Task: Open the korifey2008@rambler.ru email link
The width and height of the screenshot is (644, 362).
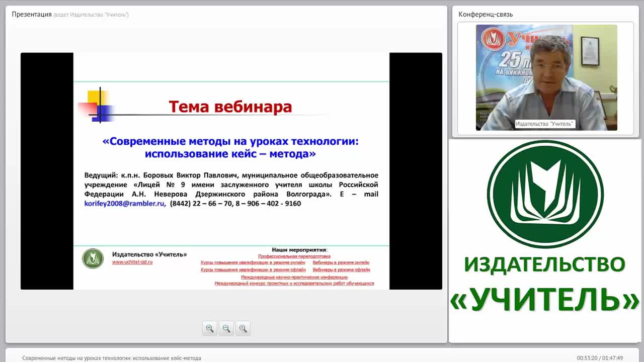Action: tap(124, 204)
